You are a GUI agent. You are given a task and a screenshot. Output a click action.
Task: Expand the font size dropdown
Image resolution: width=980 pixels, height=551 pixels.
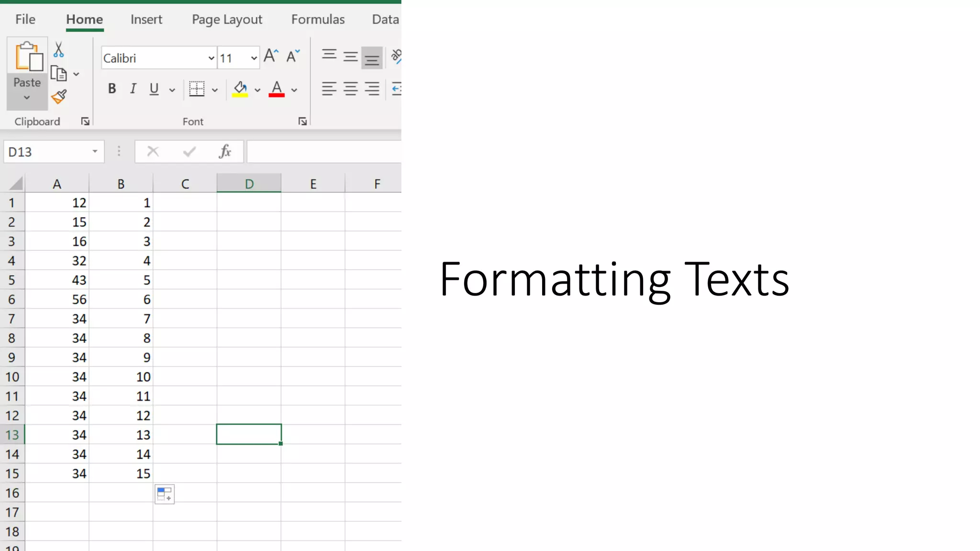coord(254,58)
